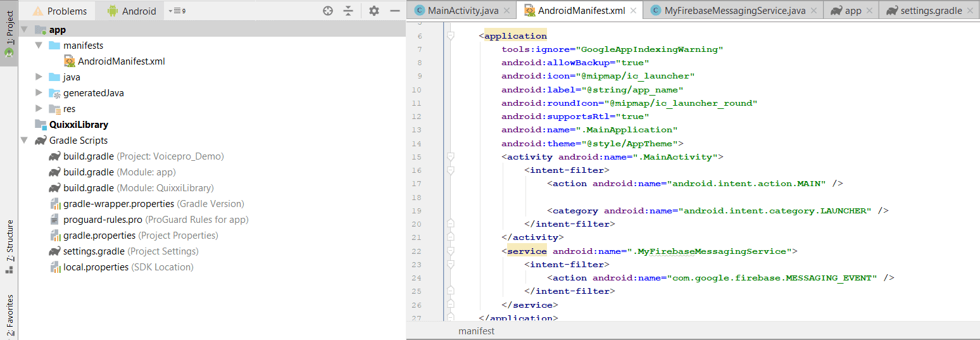Click the @mipmap/ic_launcher_round value
The width and height of the screenshot is (980, 340).
tap(681, 103)
